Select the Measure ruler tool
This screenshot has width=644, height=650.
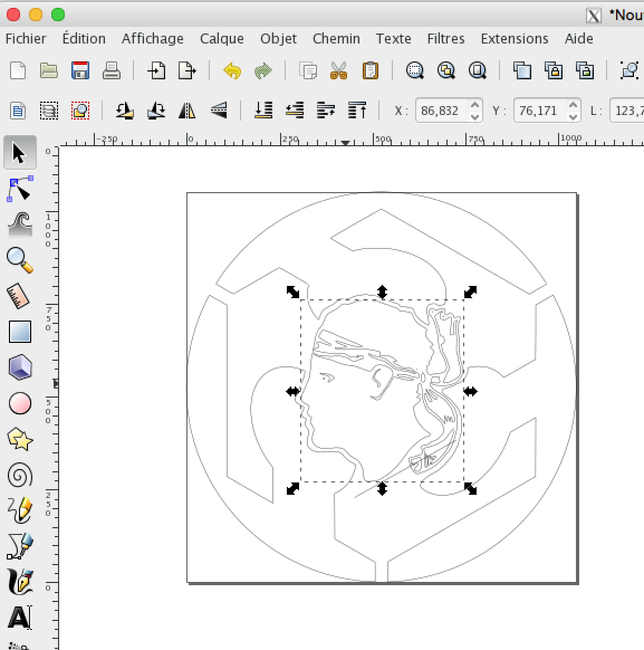coord(18,296)
